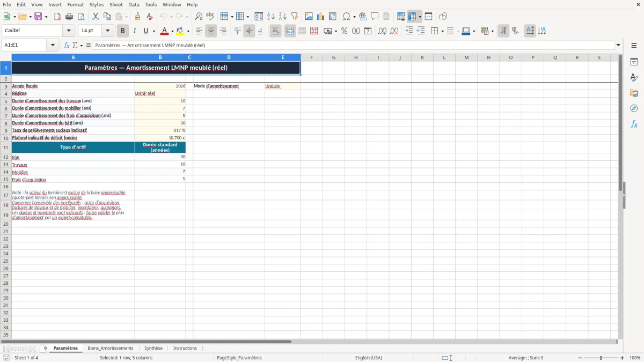Switch to the Synthèse sheet tab
The height and width of the screenshot is (362, 644).
tap(153, 348)
